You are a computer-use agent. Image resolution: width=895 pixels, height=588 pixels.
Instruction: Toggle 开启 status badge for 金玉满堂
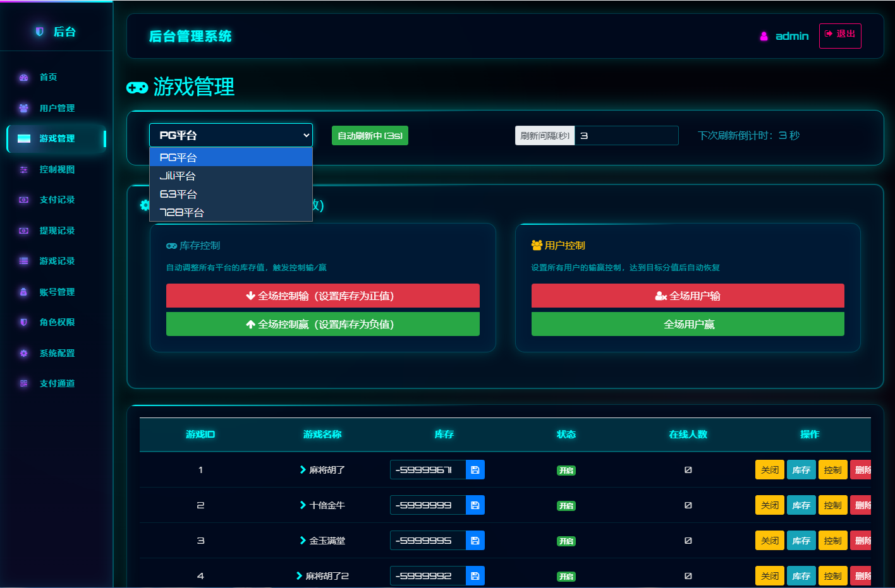[x=566, y=541]
